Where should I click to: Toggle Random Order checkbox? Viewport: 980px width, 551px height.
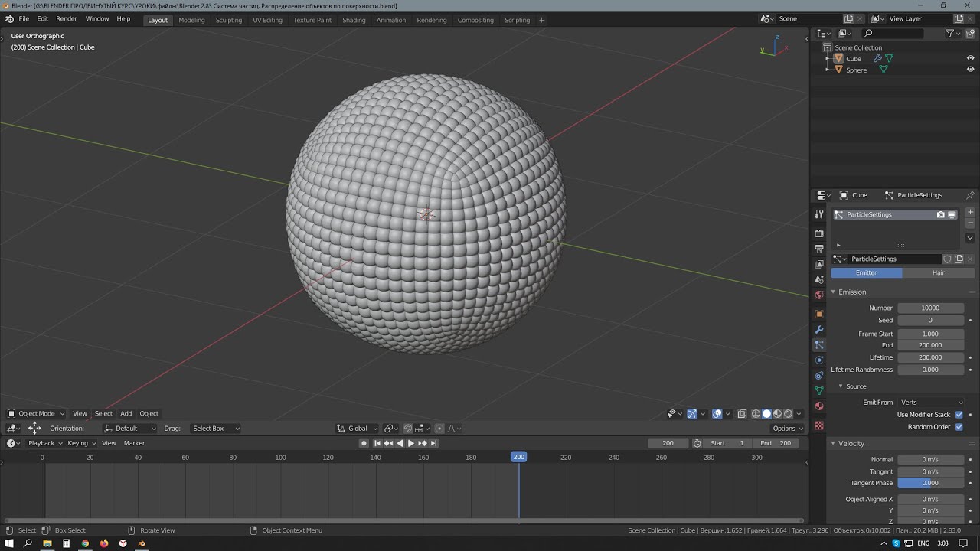pyautogui.click(x=959, y=427)
